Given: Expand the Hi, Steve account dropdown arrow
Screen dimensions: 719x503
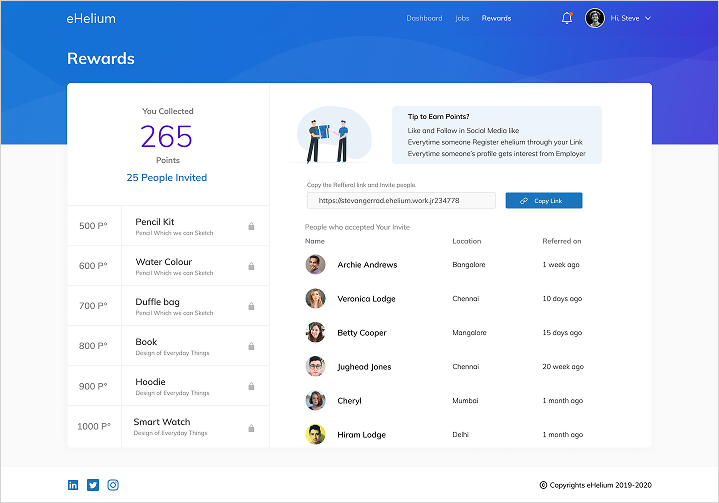Looking at the screenshot, I should [x=648, y=18].
